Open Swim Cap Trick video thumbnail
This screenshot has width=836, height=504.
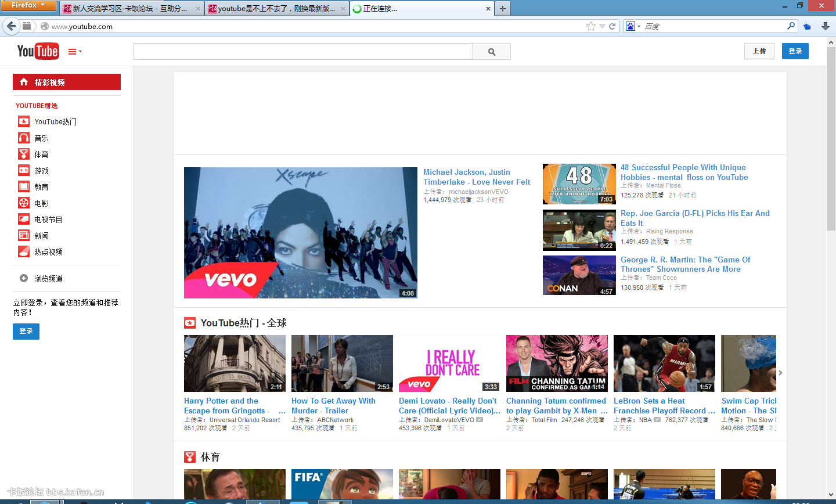pyautogui.click(x=748, y=363)
